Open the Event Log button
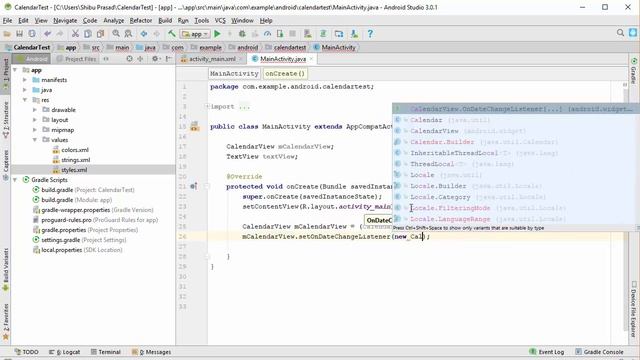Viewport: 640px width, 360px height. (547, 352)
